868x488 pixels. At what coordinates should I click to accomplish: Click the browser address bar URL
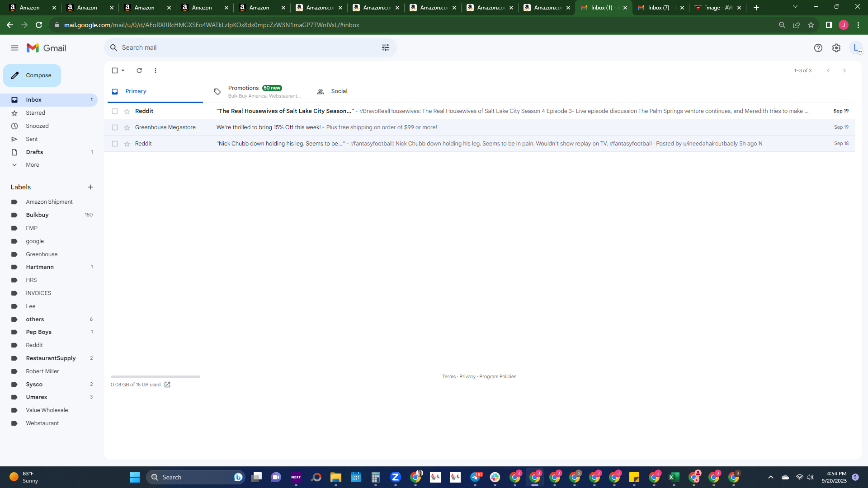coord(212,25)
